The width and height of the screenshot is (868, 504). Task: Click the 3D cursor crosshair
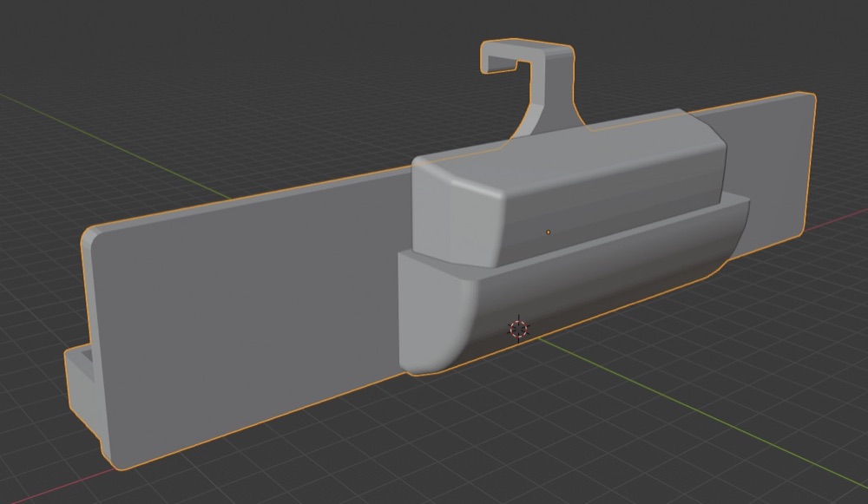click(x=519, y=329)
